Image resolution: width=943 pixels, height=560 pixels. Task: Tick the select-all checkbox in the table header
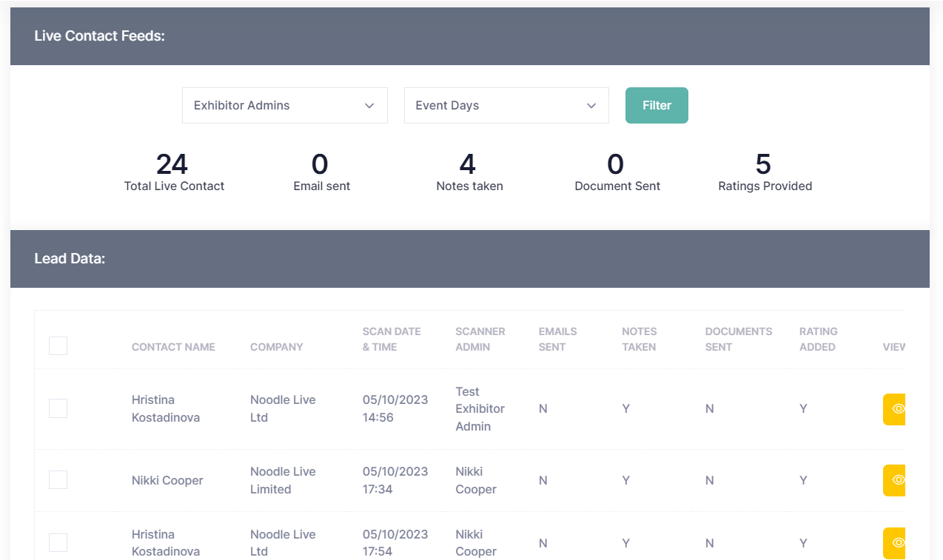click(58, 345)
